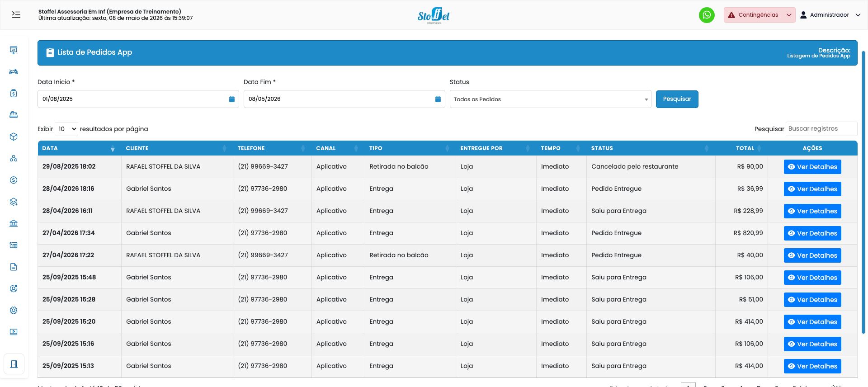Open the bank building sidebar icon
Screen dimensions: 868x387
tap(14, 223)
